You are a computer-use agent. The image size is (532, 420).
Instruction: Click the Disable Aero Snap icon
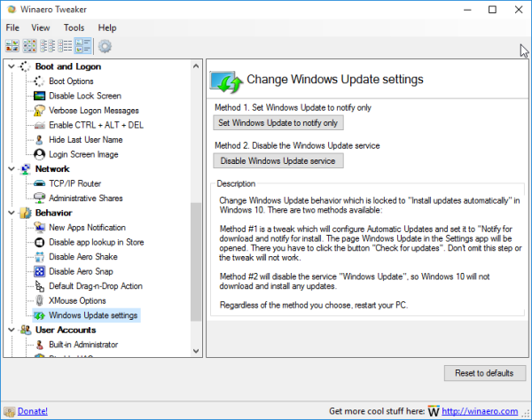pyautogui.click(x=40, y=271)
